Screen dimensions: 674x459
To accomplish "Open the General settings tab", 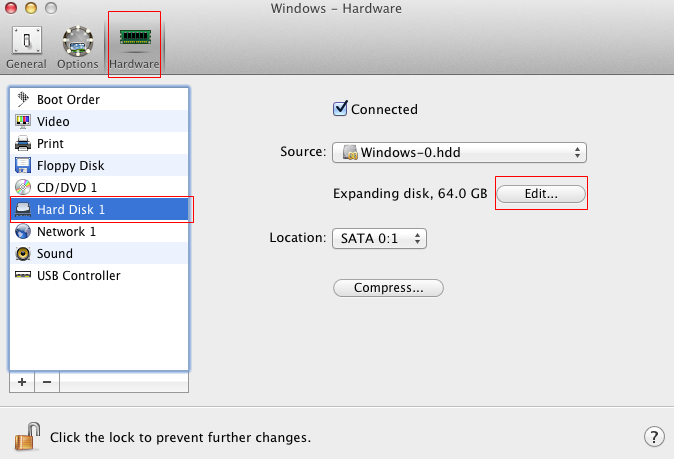I will click(26, 48).
